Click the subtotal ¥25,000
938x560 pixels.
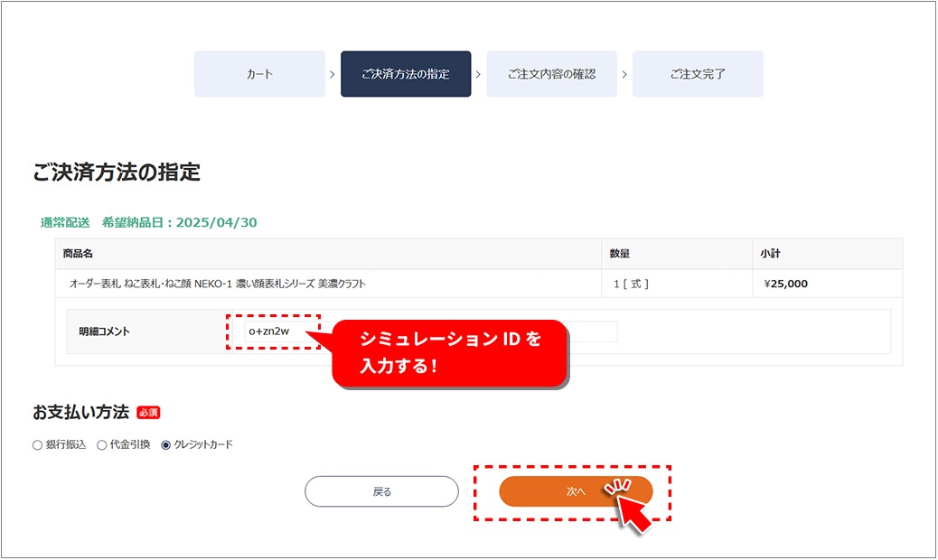(785, 284)
